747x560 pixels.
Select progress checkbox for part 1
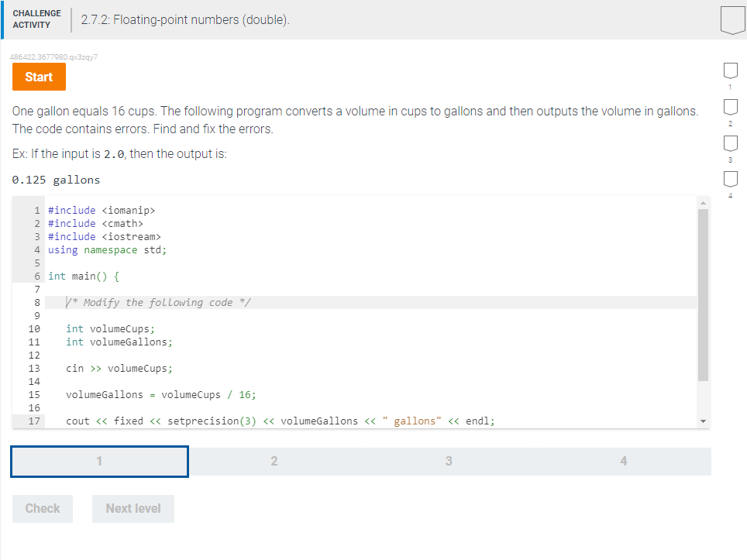tap(729, 70)
